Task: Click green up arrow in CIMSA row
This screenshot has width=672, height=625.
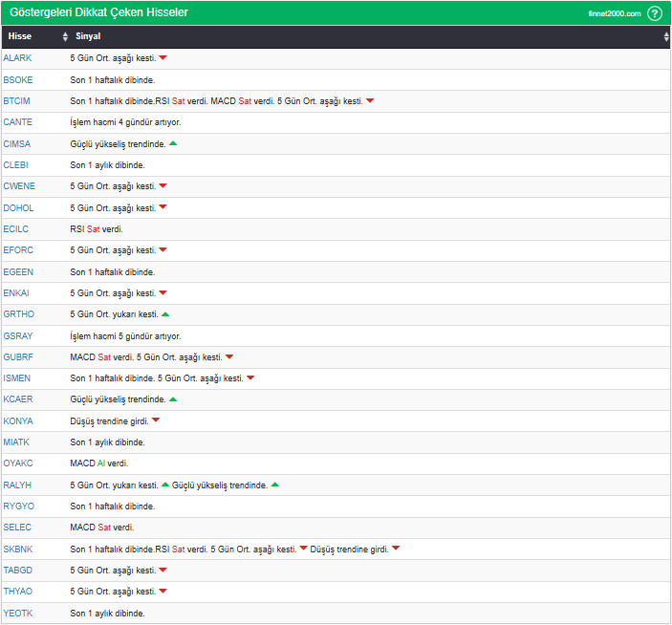Action: (173, 143)
